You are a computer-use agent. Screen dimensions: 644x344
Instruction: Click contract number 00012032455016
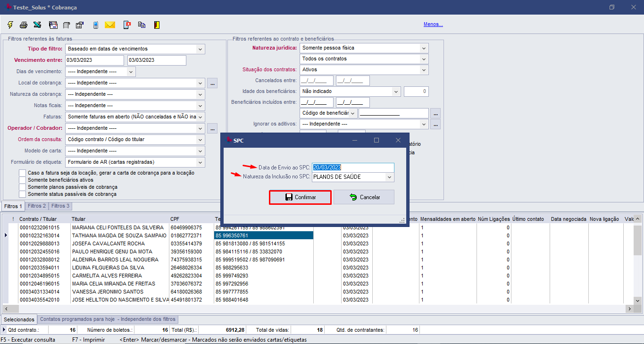[x=40, y=252]
